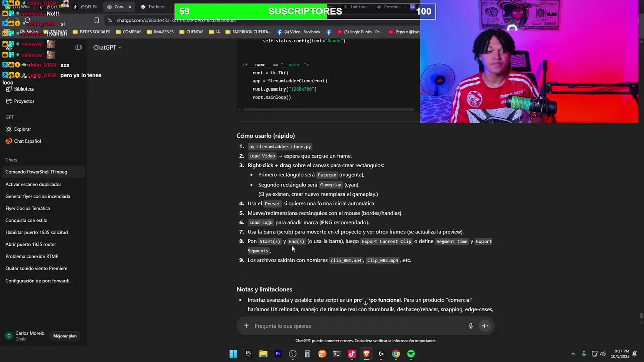Open '(4) Video | Facebook' bookmark

pyautogui.click(x=299, y=32)
